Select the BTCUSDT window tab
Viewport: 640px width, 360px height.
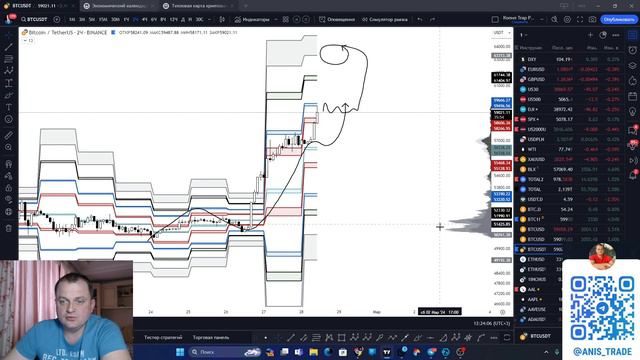39,6
